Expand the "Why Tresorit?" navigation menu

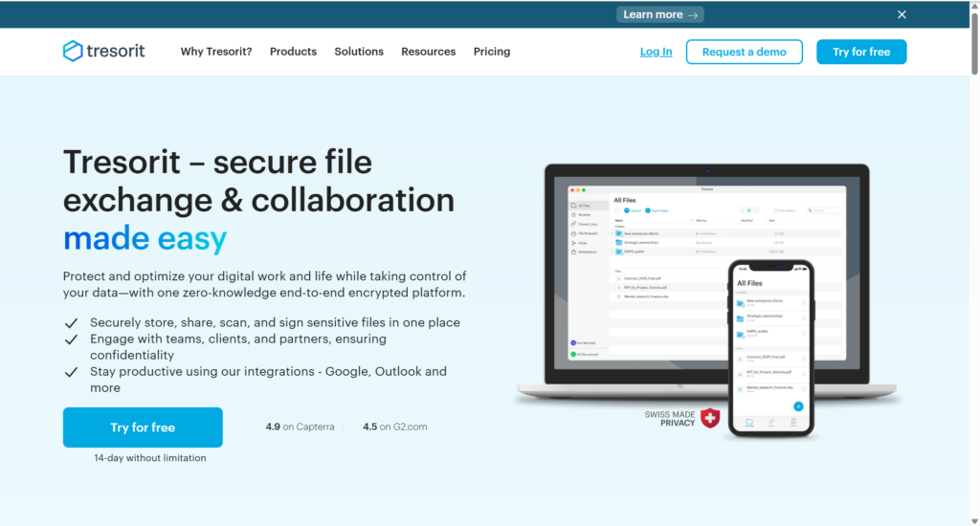tap(216, 52)
